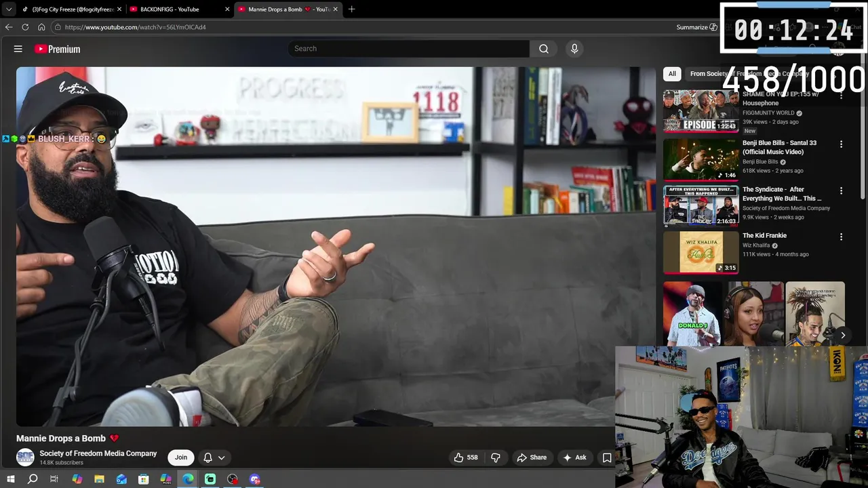Select the All filter chip
The image size is (868, 488).
pos(672,74)
